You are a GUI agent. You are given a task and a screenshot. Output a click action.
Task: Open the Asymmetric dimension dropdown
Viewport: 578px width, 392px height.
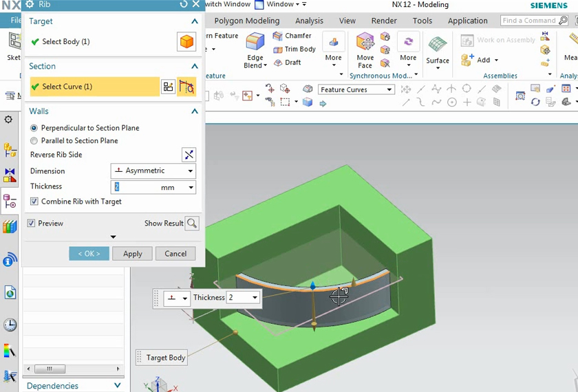pos(153,171)
